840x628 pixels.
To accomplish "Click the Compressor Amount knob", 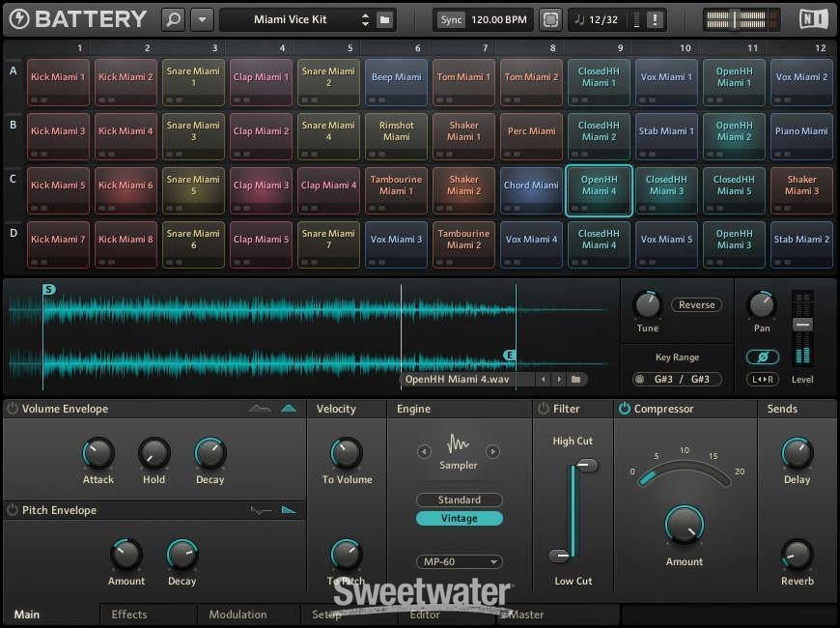I will [685, 525].
